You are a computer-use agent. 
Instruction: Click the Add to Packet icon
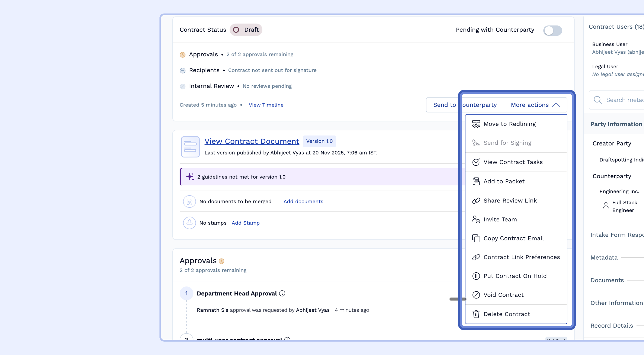click(x=476, y=181)
